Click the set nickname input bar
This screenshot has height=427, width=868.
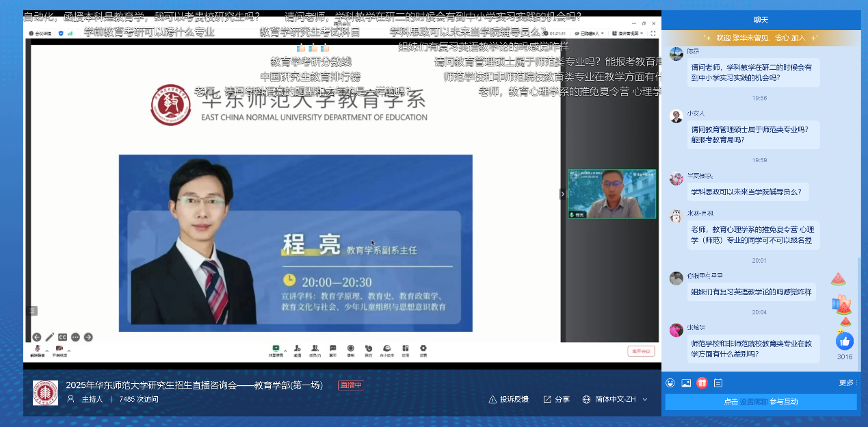[761, 402]
